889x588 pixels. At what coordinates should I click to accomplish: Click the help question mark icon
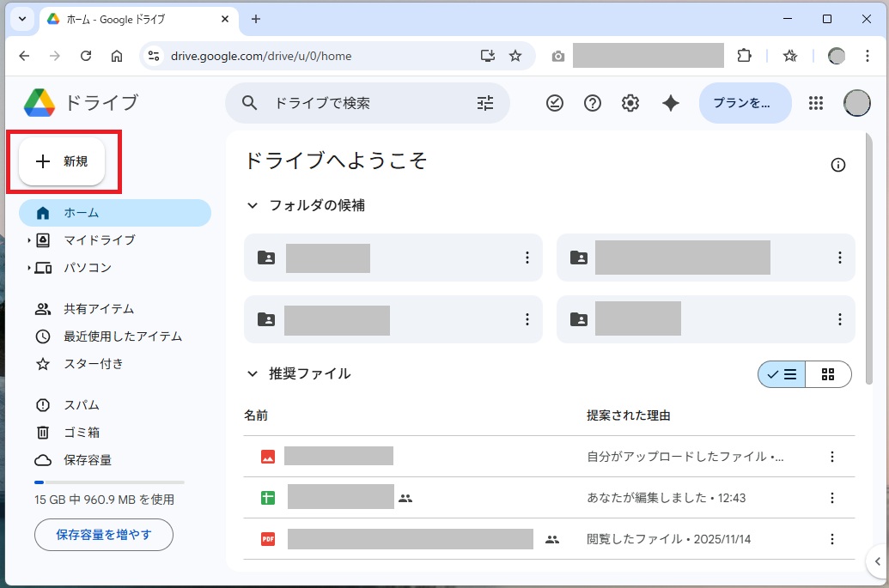point(593,103)
